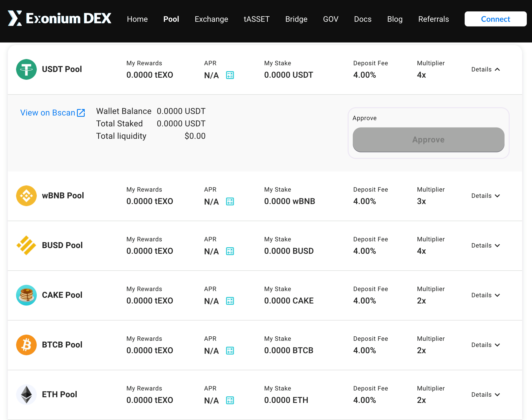Click the BUSD coin icon
Viewport: 532px width, 420px height.
click(x=26, y=245)
